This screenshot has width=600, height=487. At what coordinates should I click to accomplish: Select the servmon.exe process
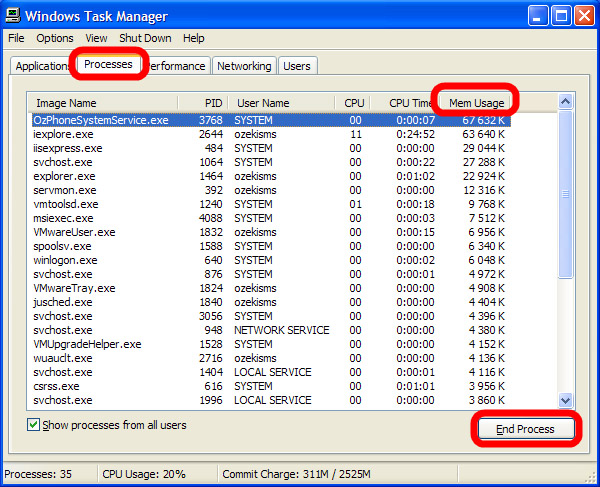(271, 190)
